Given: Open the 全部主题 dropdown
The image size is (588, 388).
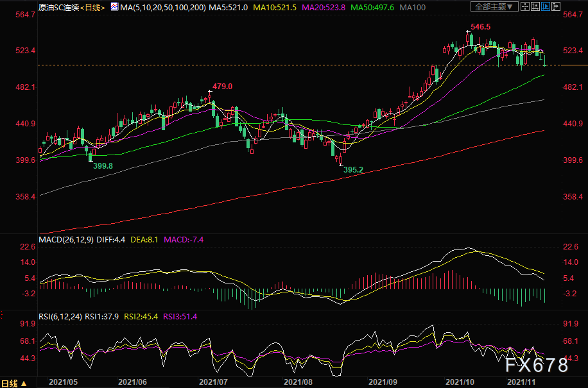Looking at the screenshot, I should pyautogui.click(x=495, y=6).
